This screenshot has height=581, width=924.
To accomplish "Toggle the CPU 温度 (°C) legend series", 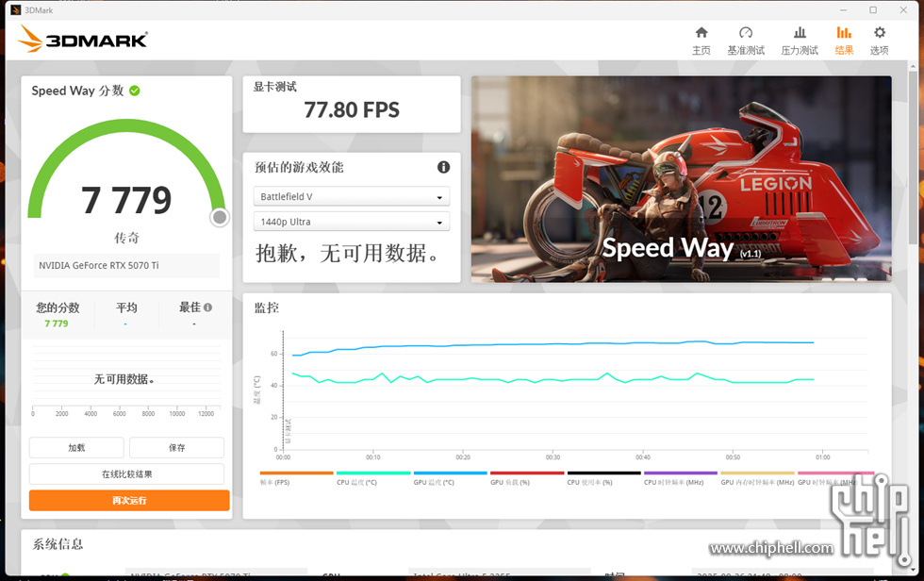I will click(373, 478).
